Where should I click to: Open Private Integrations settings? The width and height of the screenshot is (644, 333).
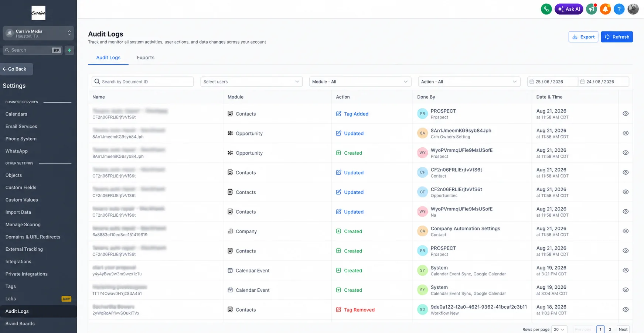tap(26, 274)
